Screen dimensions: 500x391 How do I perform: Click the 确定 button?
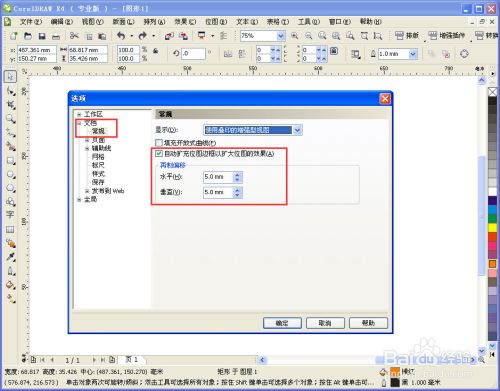click(282, 323)
